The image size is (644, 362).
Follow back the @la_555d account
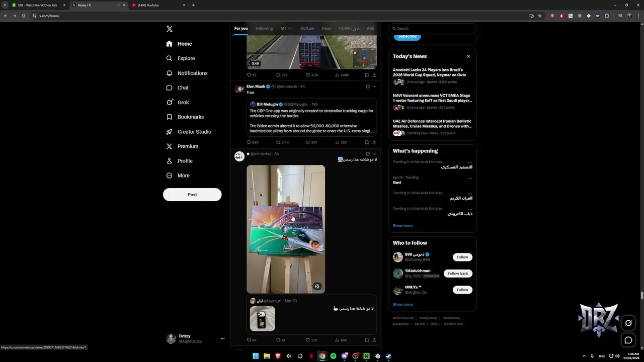point(458,274)
